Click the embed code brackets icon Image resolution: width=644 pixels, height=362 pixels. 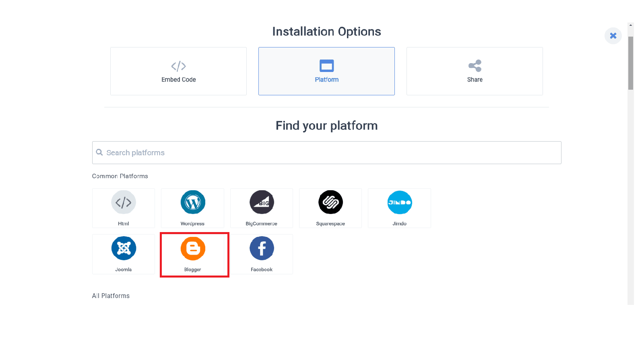[x=178, y=66]
